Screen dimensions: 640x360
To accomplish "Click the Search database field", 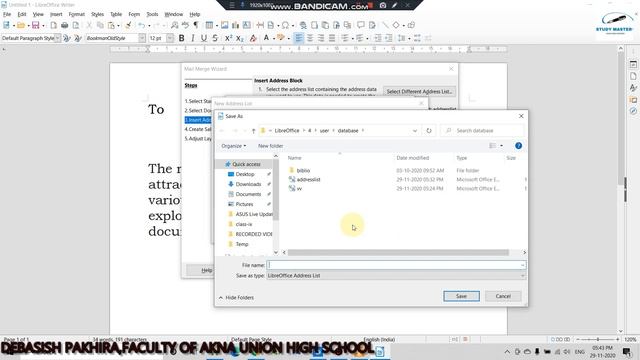I will pyautogui.click(x=482, y=131).
